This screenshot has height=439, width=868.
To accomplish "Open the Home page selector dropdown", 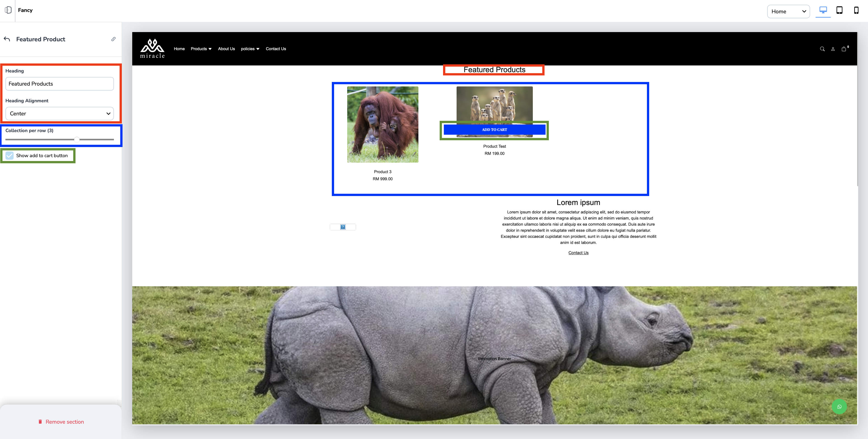I will (x=788, y=12).
